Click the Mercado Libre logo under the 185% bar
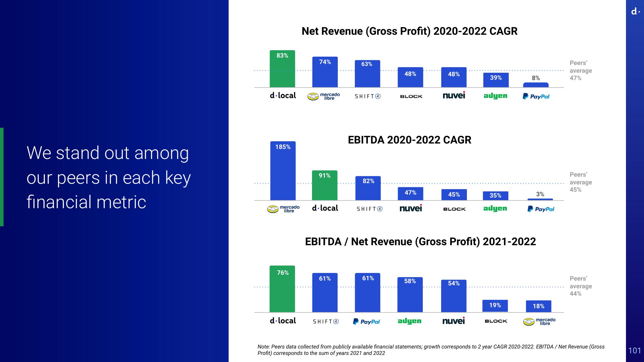Viewport: 644px width, 362px height. point(283,209)
